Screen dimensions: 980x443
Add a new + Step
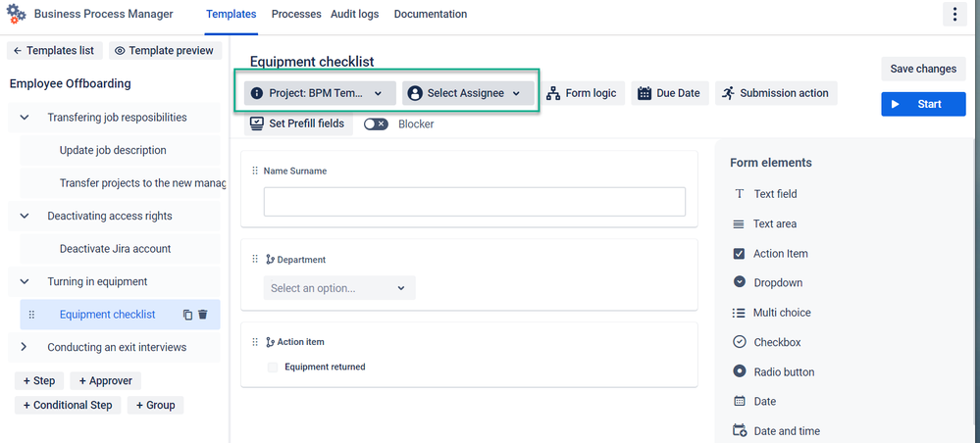click(39, 381)
